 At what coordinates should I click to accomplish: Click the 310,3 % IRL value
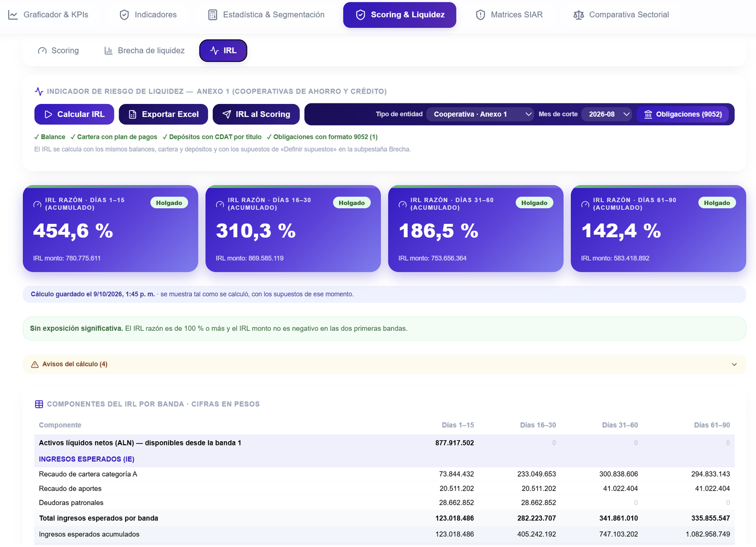256,231
